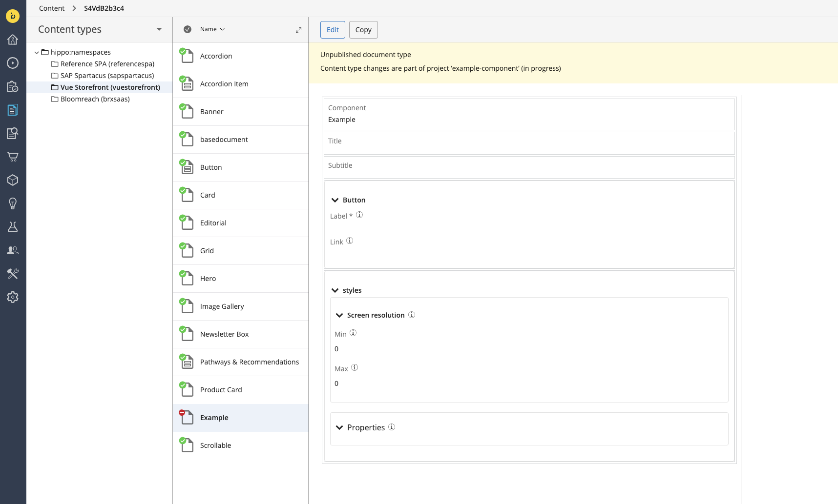Click the settings gear icon in sidebar
Image resolution: width=838 pixels, height=504 pixels.
13,297
